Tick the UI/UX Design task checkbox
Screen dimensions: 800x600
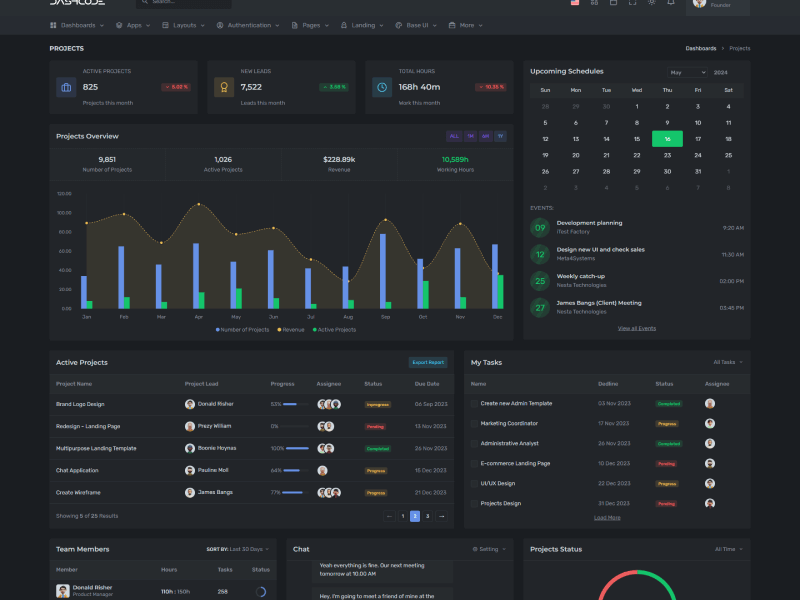(x=475, y=483)
